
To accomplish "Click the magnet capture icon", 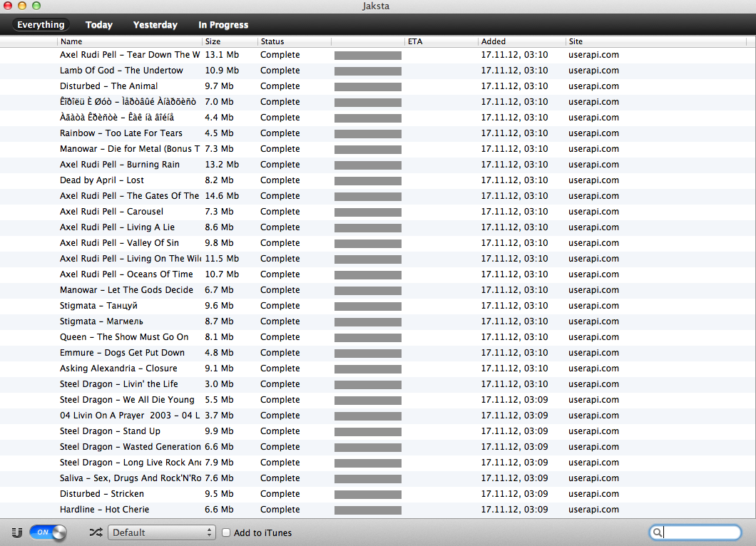I will click(x=17, y=532).
